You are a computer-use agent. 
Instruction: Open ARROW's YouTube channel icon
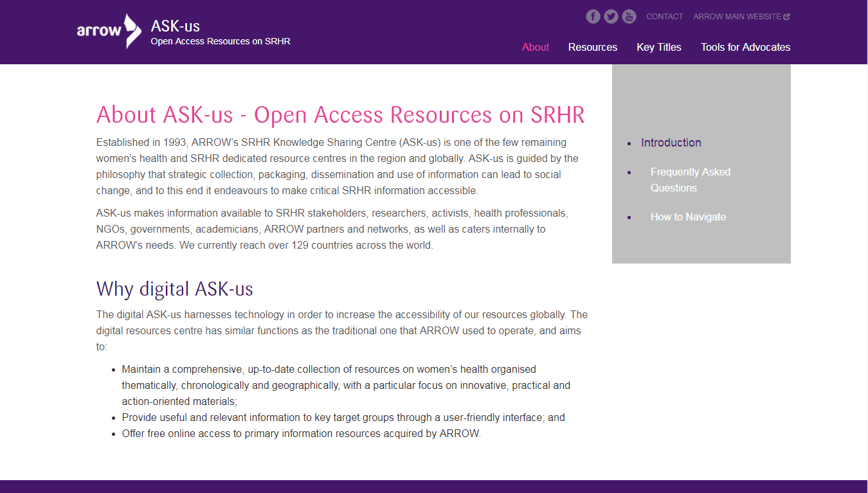pyautogui.click(x=629, y=17)
